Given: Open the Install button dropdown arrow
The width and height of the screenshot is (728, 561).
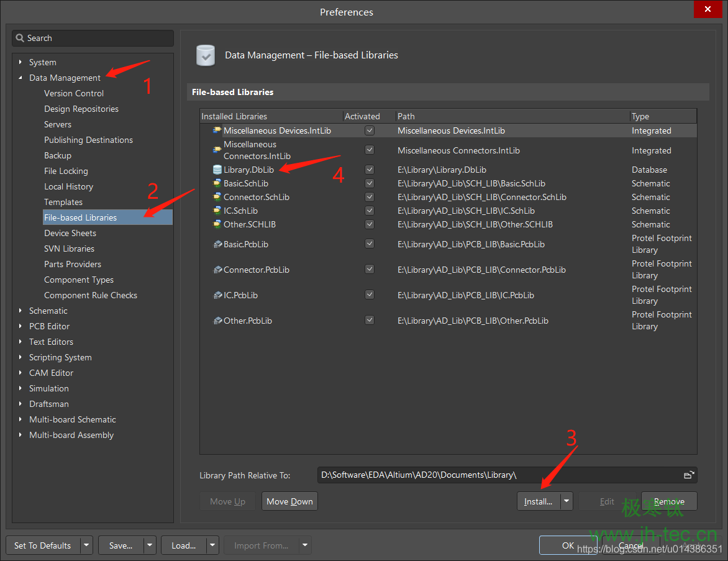Looking at the screenshot, I should 566,501.
